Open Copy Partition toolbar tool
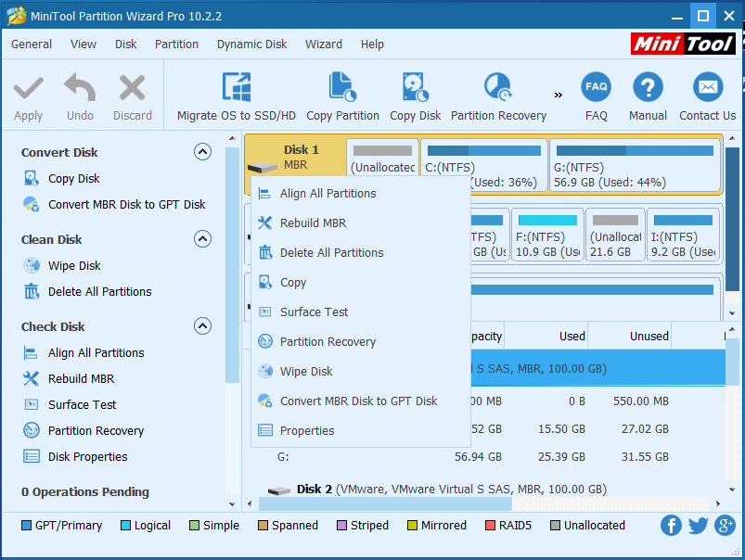The width and height of the screenshot is (745, 560). (342, 96)
